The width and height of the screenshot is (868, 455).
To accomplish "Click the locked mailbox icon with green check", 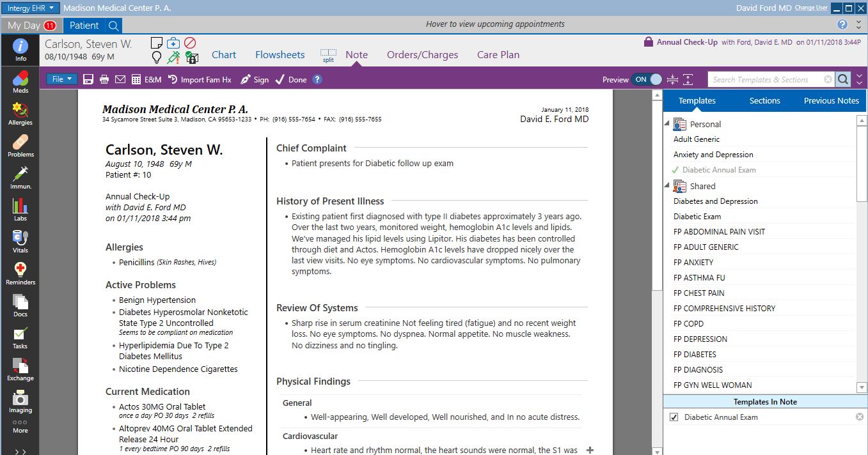I will (x=191, y=58).
